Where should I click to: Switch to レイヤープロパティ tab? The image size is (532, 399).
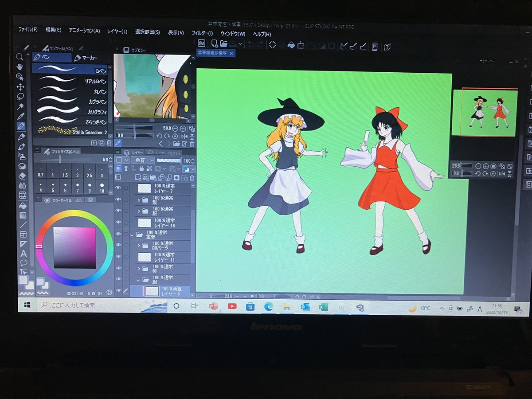[x=164, y=153]
